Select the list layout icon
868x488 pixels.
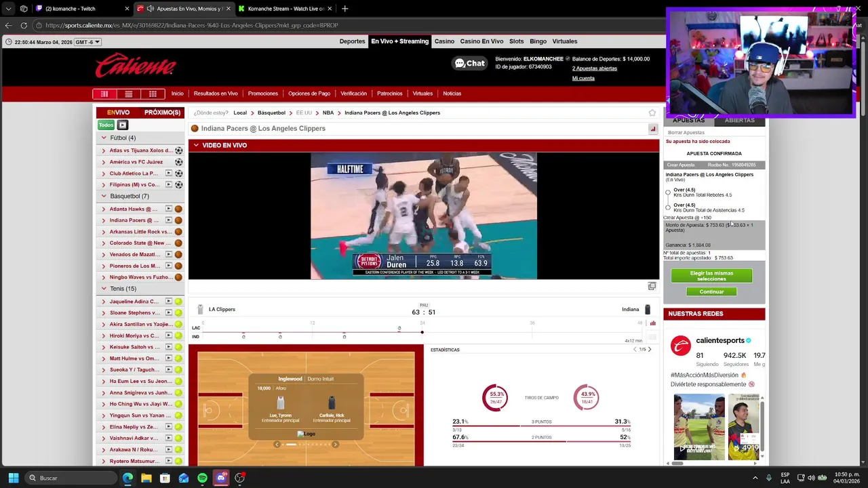[128, 94]
